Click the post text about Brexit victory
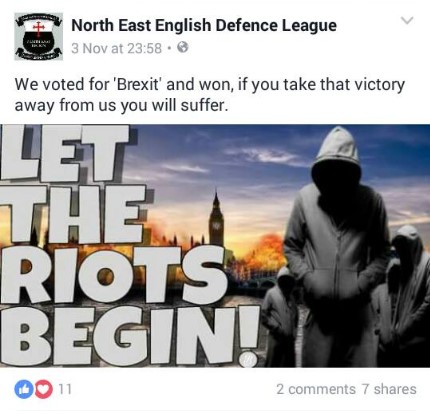430x411 pixels. (209, 95)
